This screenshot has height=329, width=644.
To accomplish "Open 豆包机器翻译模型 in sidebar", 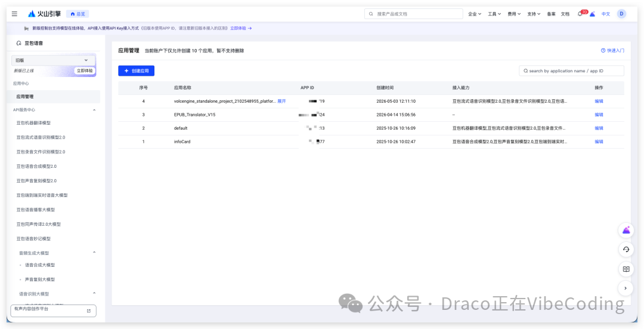I will pyautogui.click(x=33, y=123).
